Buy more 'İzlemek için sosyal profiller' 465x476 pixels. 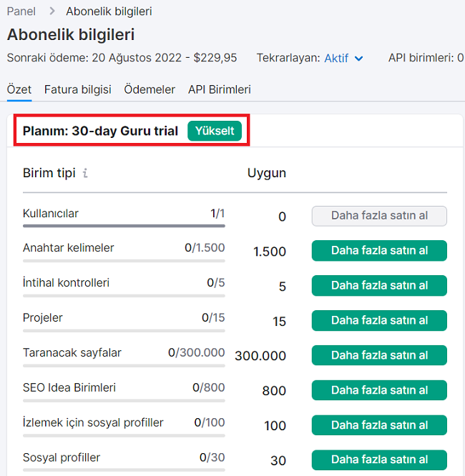point(379,425)
